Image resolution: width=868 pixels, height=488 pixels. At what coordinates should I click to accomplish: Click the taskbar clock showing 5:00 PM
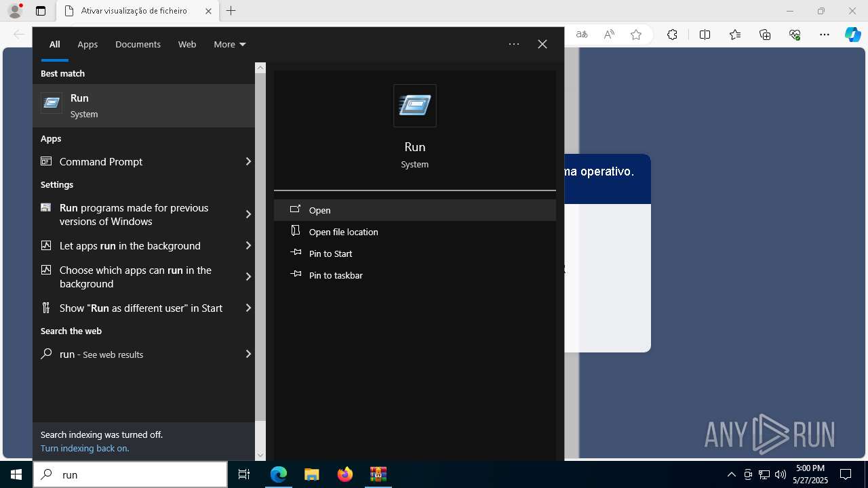pyautogui.click(x=810, y=474)
